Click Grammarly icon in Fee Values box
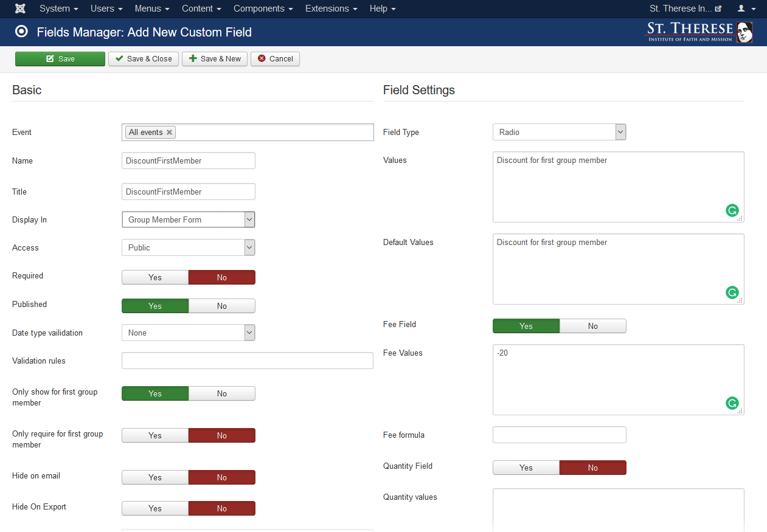The width and height of the screenshot is (767, 532). click(732, 403)
